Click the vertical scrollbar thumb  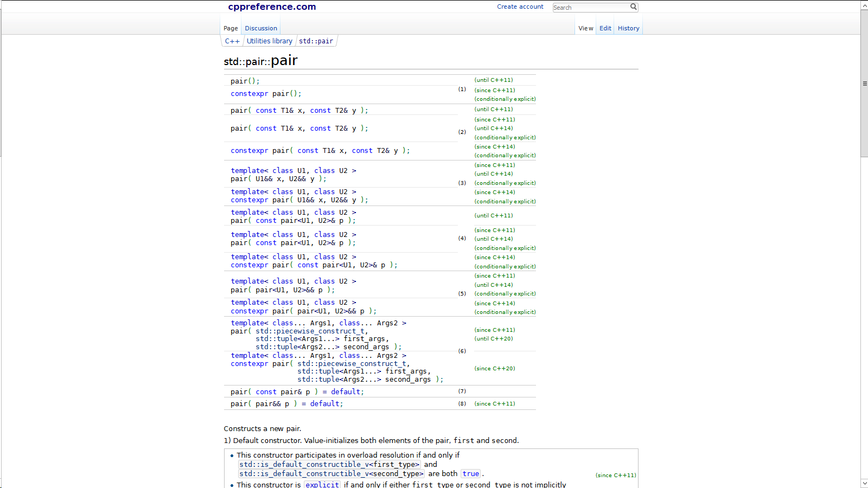click(864, 84)
